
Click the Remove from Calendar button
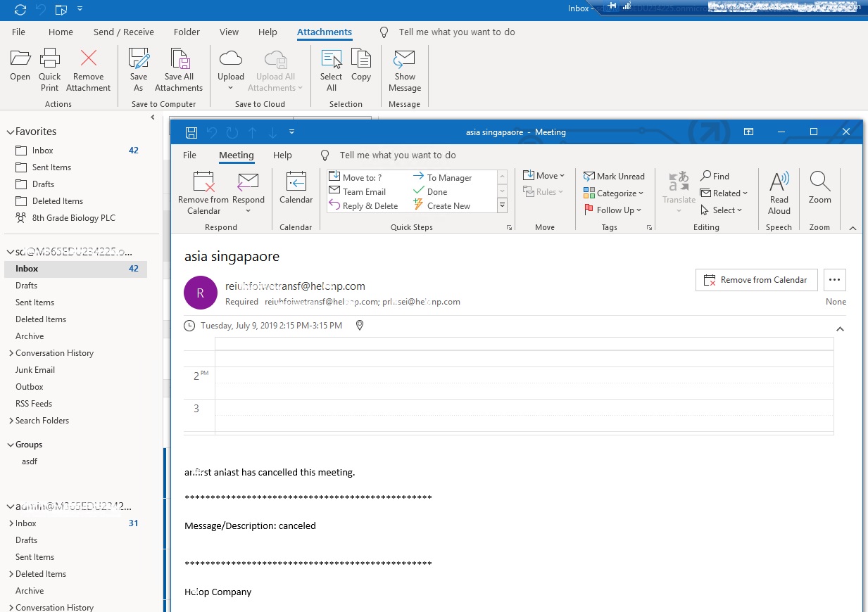click(x=756, y=279)
